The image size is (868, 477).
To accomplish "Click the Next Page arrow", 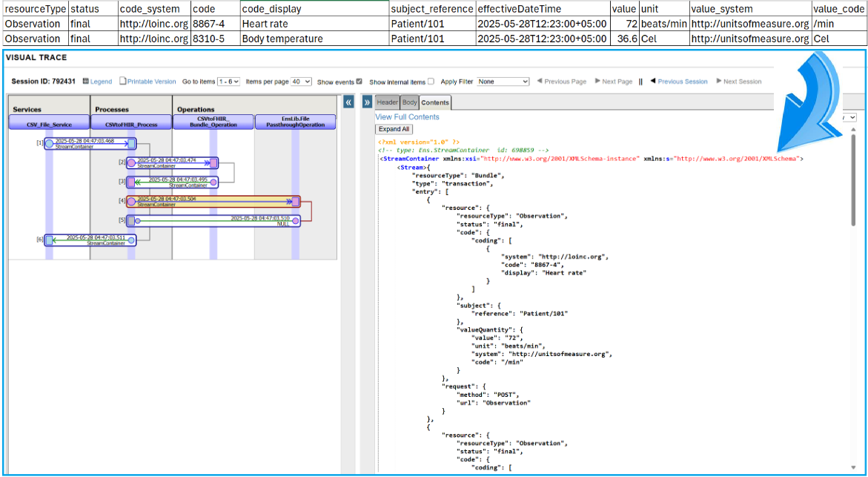I will (598, 82).
